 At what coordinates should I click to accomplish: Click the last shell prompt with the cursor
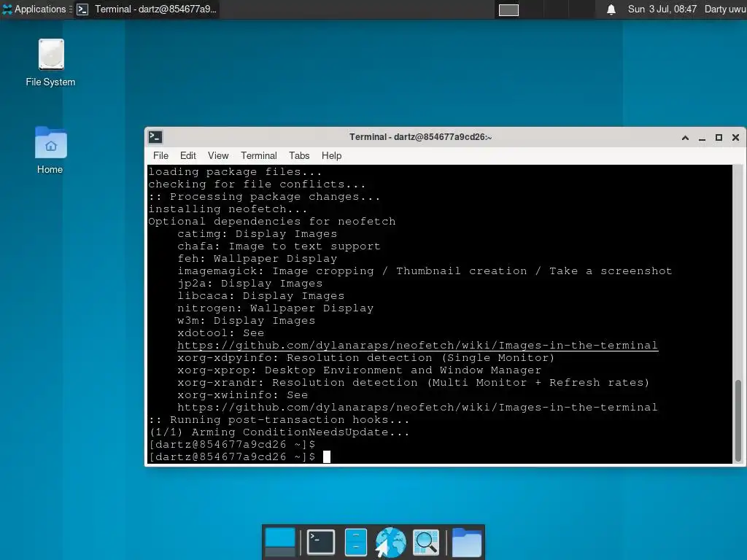click(239, 456)
